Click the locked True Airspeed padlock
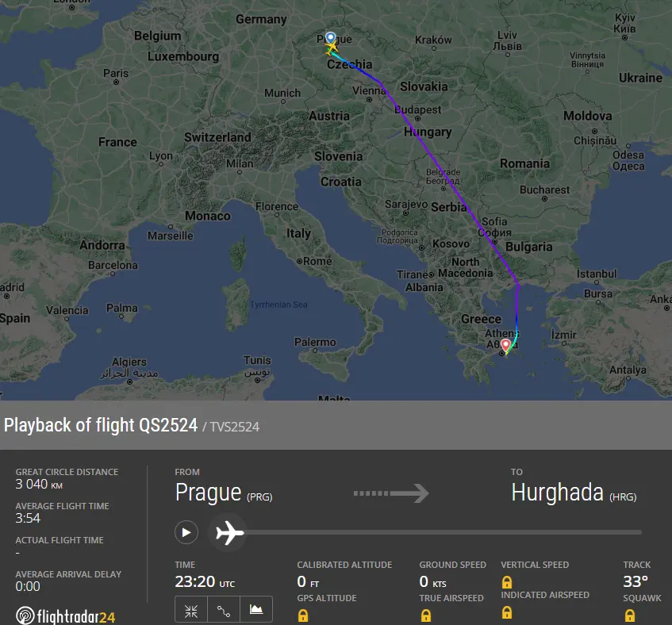The width and height of the screenshot is (672, 625). (x=425, y=615)
